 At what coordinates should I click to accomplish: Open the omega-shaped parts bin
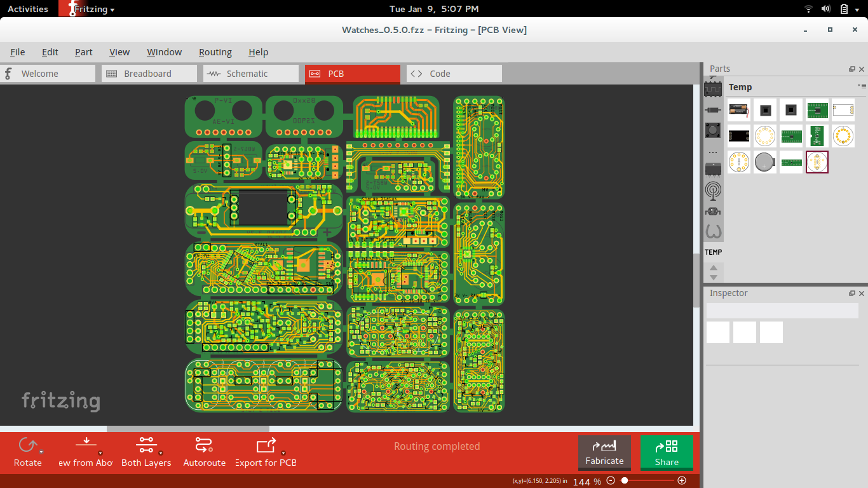713,231
